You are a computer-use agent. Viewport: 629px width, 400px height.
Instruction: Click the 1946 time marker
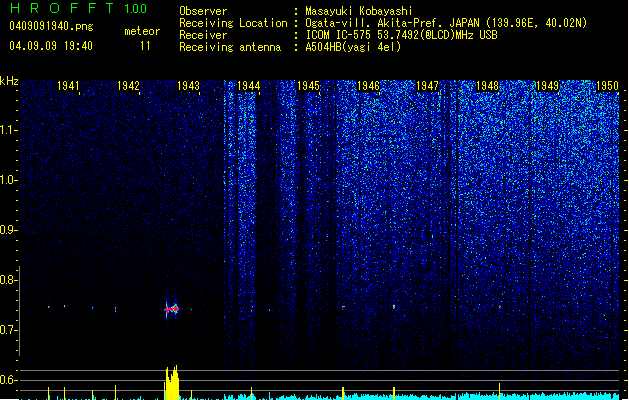tap(368, 86)
